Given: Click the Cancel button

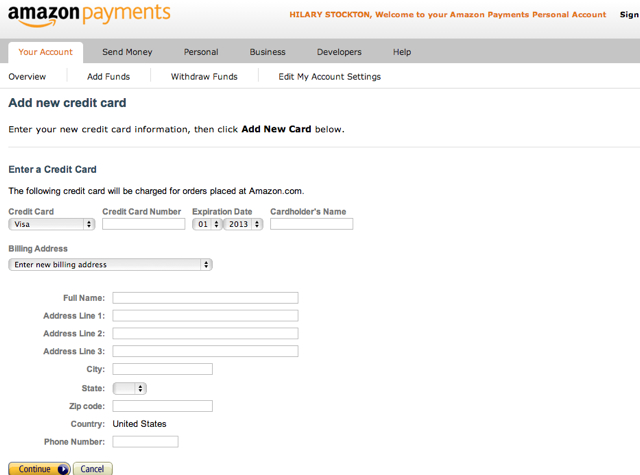Looking at the screenshot, I should [x=93, y=469].
